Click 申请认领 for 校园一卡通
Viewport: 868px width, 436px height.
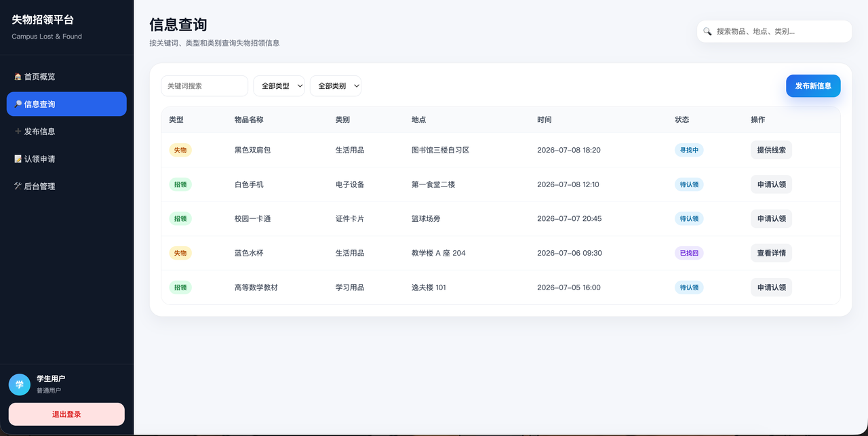tap(771, 218)
